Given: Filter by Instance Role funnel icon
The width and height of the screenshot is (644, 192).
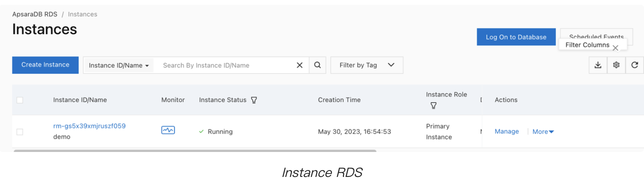Looking at the screenshot, I should point(433,105).
